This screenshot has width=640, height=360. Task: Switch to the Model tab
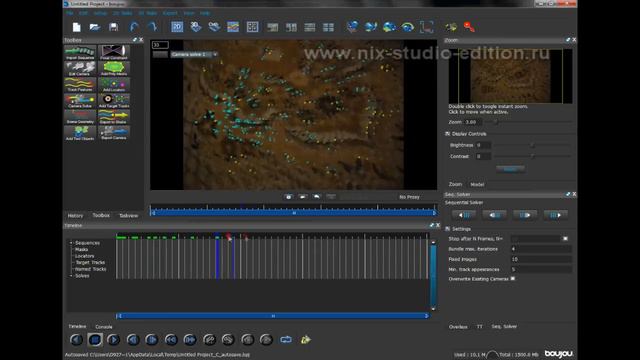click(x=477, y=184)
